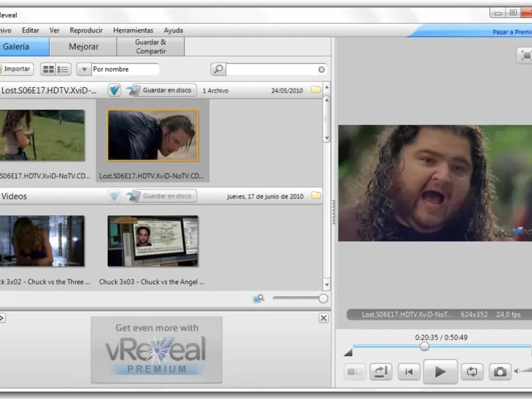This screenshot has width=532, height=399.
Task: Select the Chuck vs the Angel thumbnail
Action: 153,241
